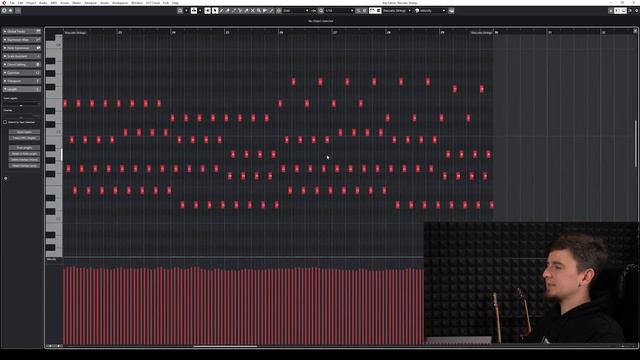
Task: Click the Delete Overlaps (mono) button
Action: pyautogui.click(x=24, y=160)
